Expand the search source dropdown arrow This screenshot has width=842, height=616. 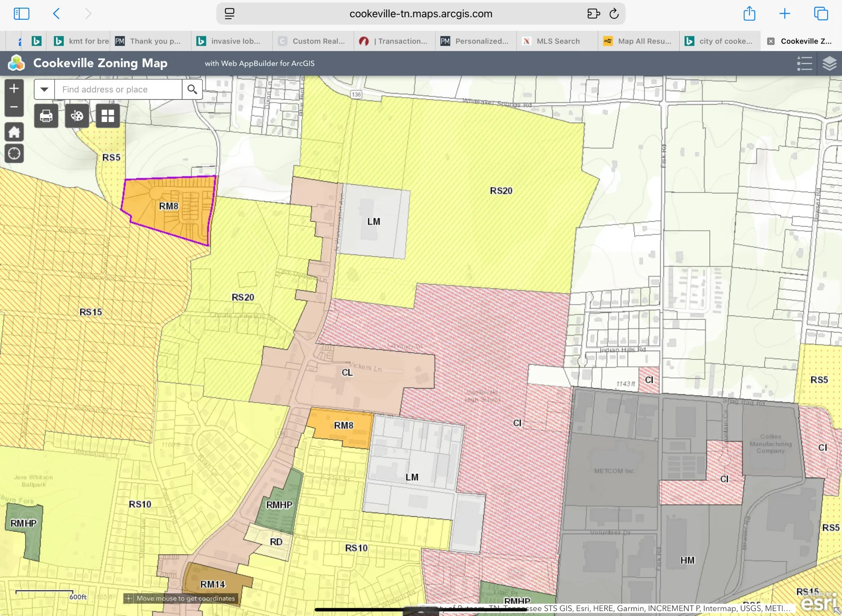[x=44, y=89]
